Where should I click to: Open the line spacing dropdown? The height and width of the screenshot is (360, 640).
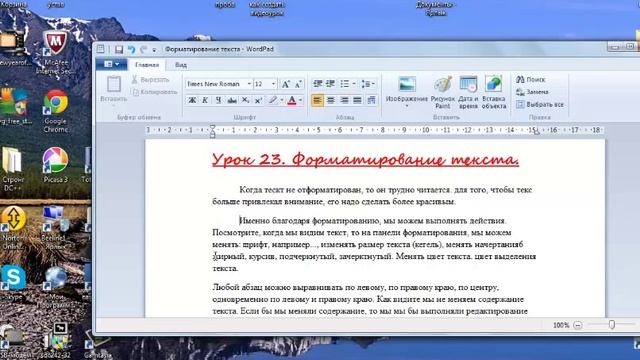[368, 84]
